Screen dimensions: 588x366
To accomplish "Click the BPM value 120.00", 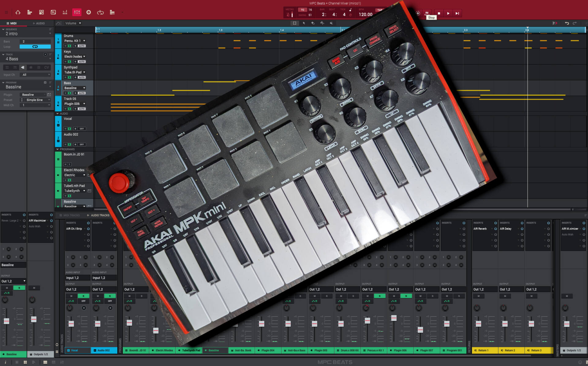I will 365,14.
